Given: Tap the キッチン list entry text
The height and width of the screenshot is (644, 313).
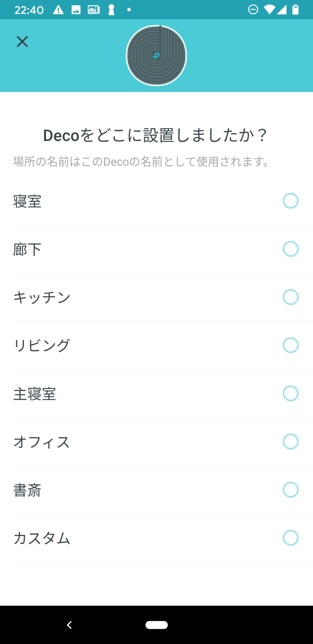Looking at the screenshot, I should coord(42,298).
